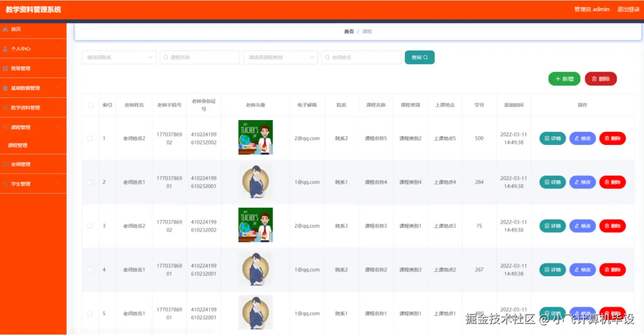This screenshot has height=335, width=644.
Task: Click the magnifier icon in 老师姓名 field
Action: point(327,57)
